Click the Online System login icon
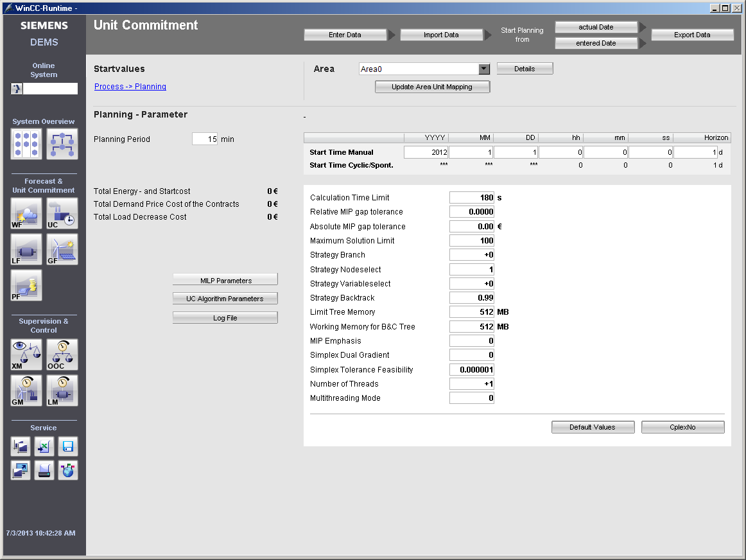This screenshot has width=746, height=560. [17, 89]
